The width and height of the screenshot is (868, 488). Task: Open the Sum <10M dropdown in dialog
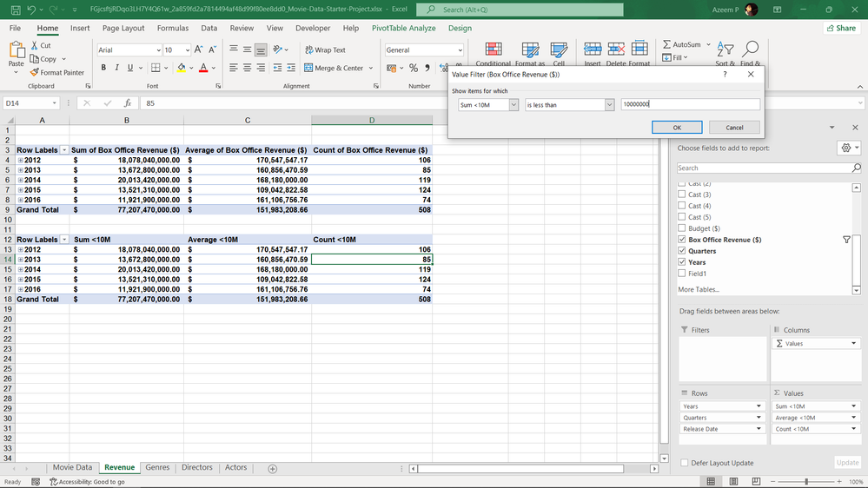tap(514, 104)
